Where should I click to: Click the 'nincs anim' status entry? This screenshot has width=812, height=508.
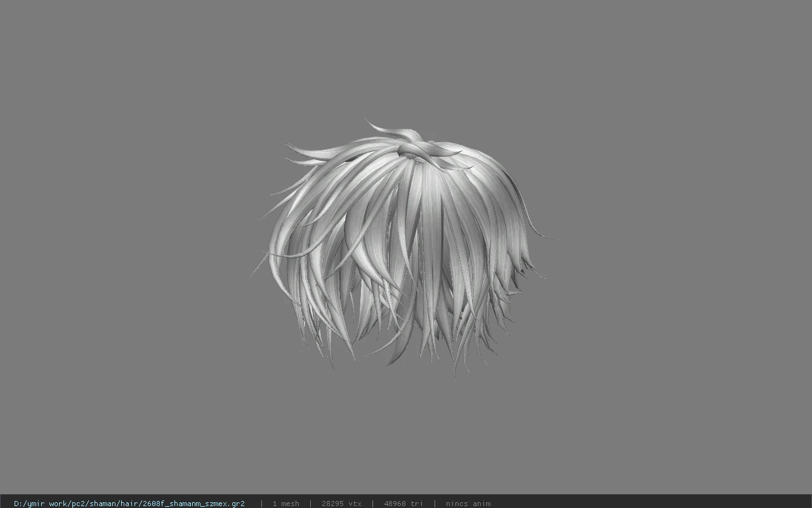click(x=468, y=504)
